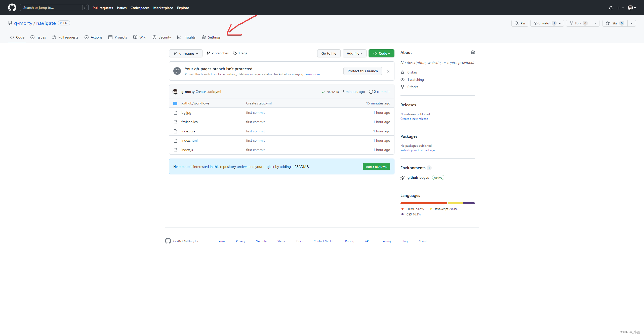The image size is (644, 336).
Task: Open Issues in top navigation bar
Action: tap(122, 8)
